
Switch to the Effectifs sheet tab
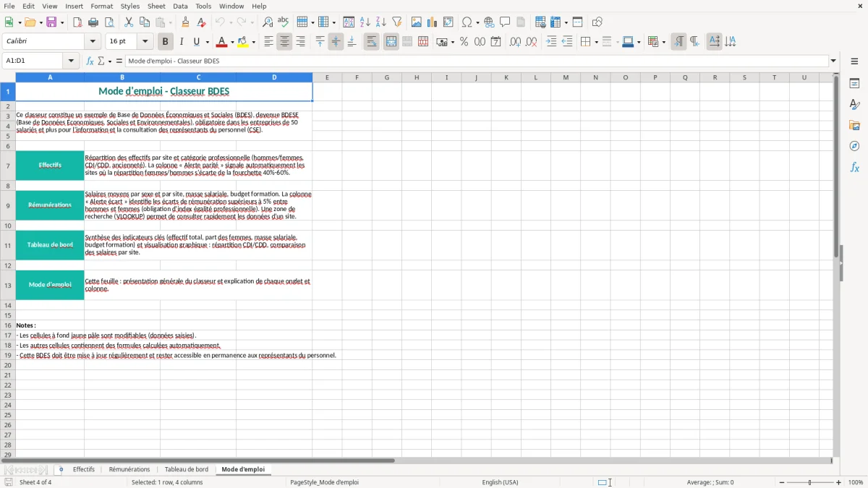[x=84, y=469]
